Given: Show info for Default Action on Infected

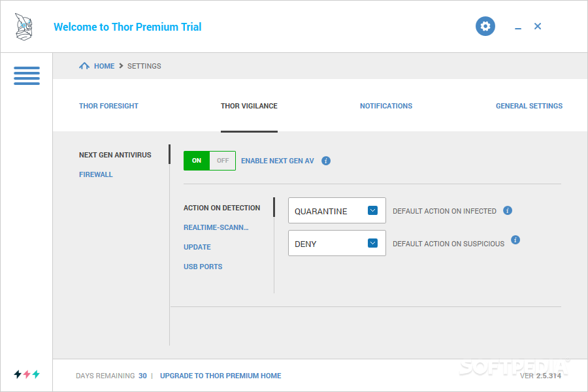Looking at the screenshot, I should pyautogui.click(x=508, y=210).
